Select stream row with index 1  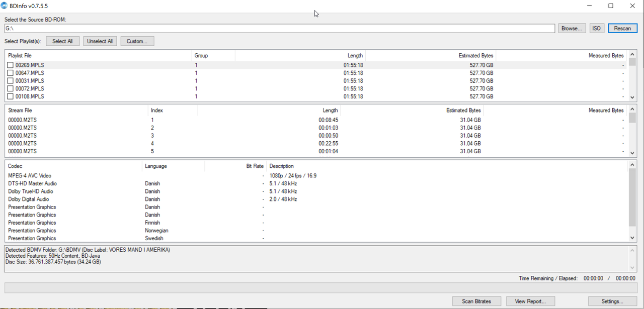[316, 120]
